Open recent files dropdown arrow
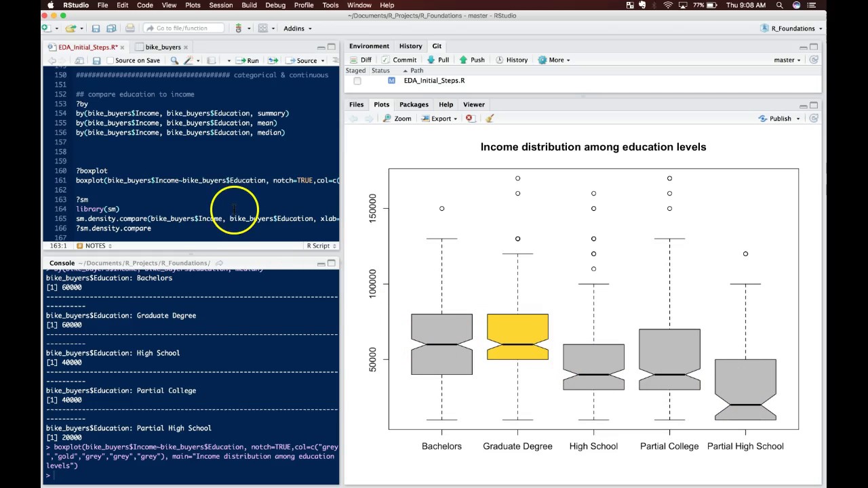The height and width of the screenshot is (488, 868). point(81,28)
